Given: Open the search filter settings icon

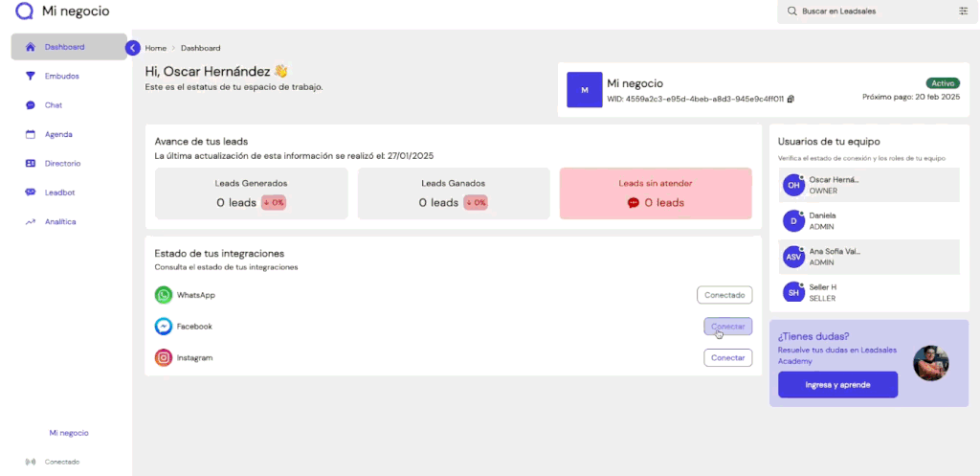Looking at the screenshot, I should point(963,11).
